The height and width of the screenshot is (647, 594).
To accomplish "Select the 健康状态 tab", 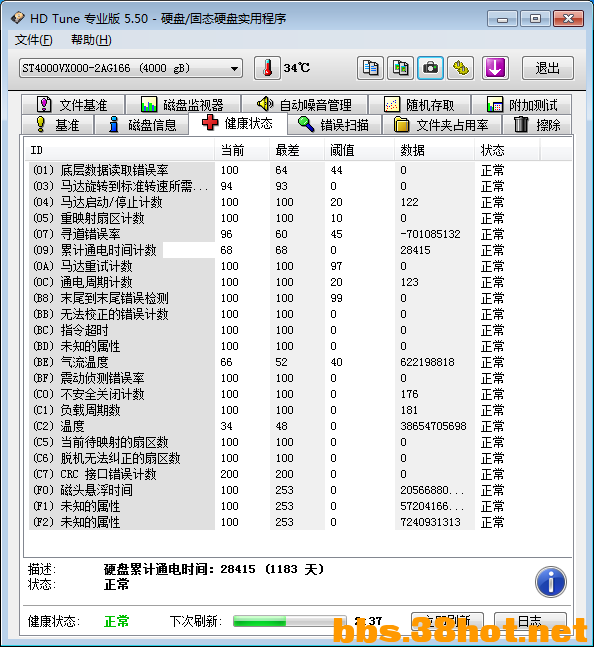I will [238, 123].
